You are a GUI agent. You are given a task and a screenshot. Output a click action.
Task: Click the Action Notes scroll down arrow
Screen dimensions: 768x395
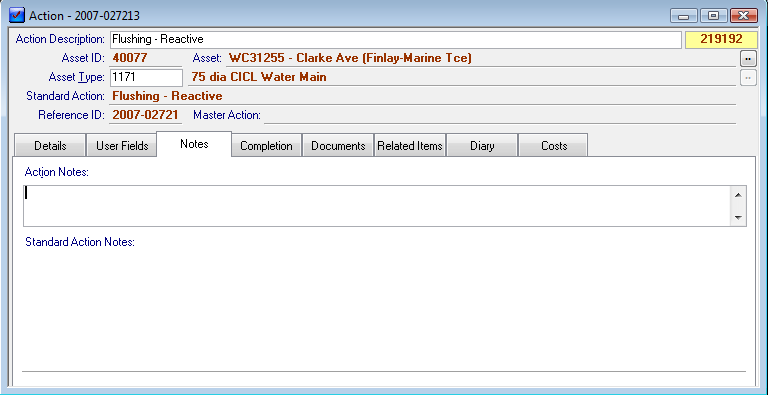click(x=738, y=218)
